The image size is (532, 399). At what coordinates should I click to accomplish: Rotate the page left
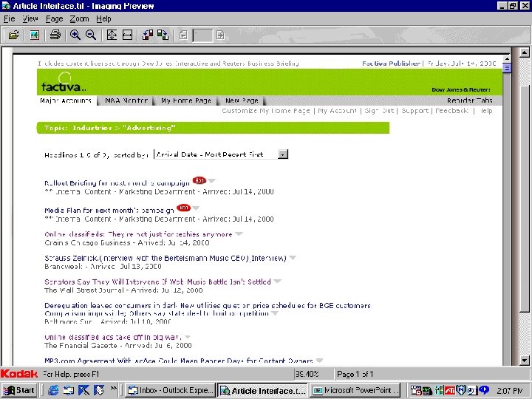point(147,35)
